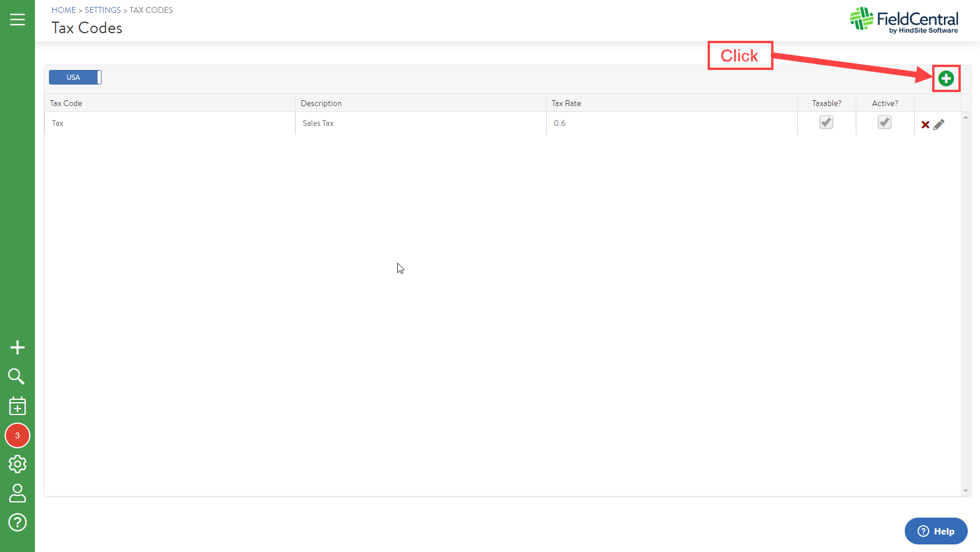
Task: Sort by the Tax Rate column header
Action: pyautogui.click(x=566, y=103)
